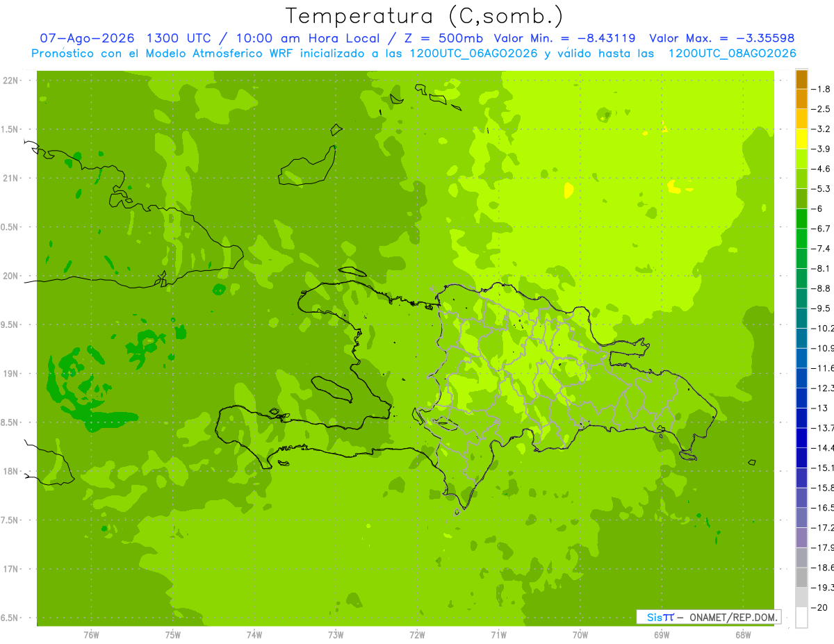This screenshot has height=644, width=834.
Task: Pick the light gray swatch between -19.3 and -20
Action: point(801,597)
